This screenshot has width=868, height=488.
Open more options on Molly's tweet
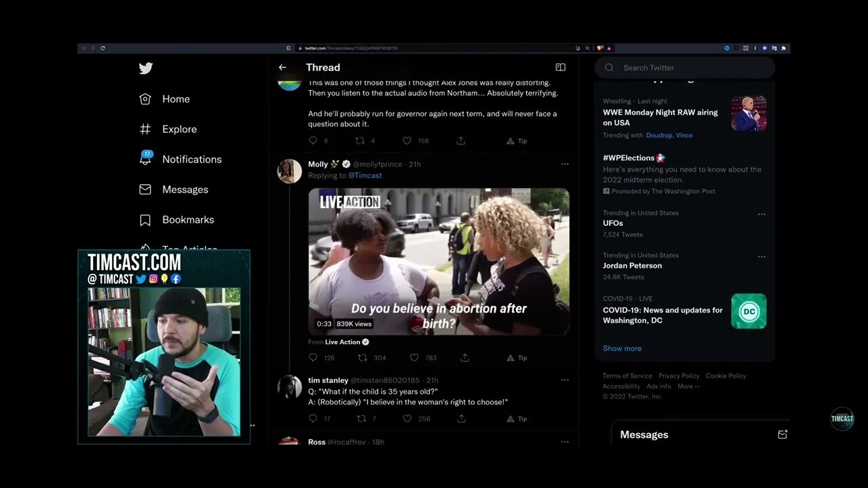pyautogui.click(x=564, y=164)
